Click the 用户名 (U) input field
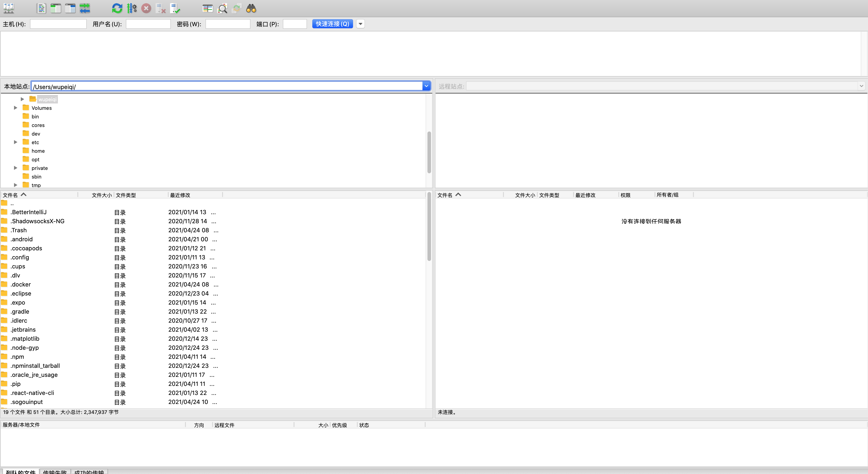The width and height of the screenshot is (868, 474). tap(148, 24)
